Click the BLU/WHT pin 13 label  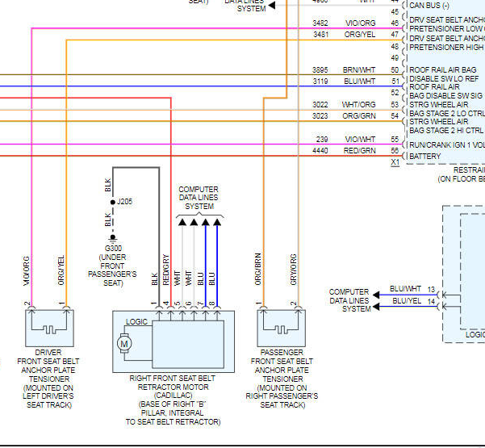coord(405,289)
